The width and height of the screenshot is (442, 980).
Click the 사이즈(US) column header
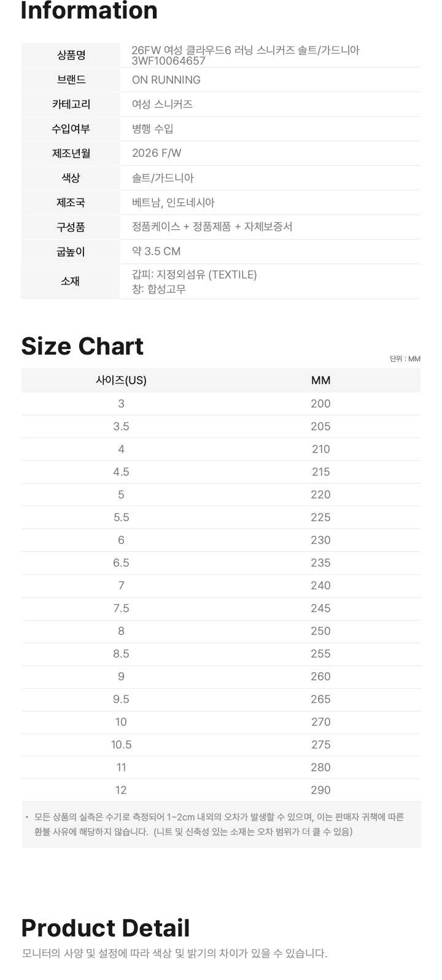(x=121, y=380)
